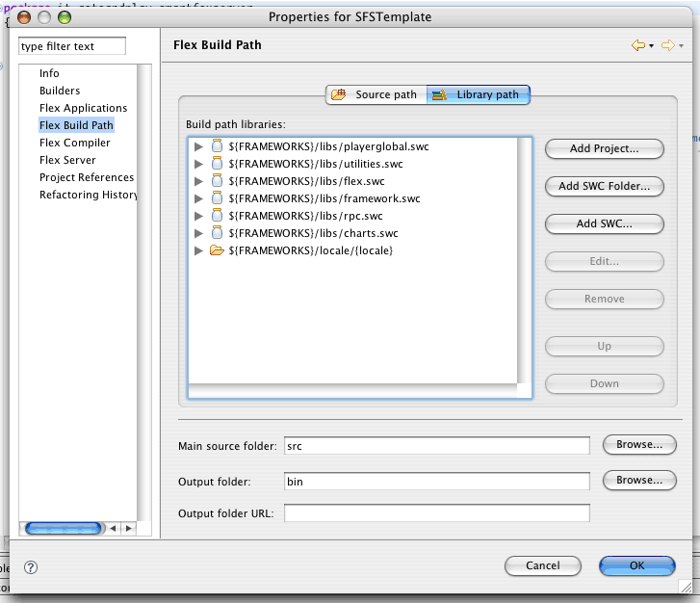Select the ${FRAMEWORKS}/locale/{locale} row text
Image resolution: width=700 pixels, height=603 pixels.
(x=311, y=250)
